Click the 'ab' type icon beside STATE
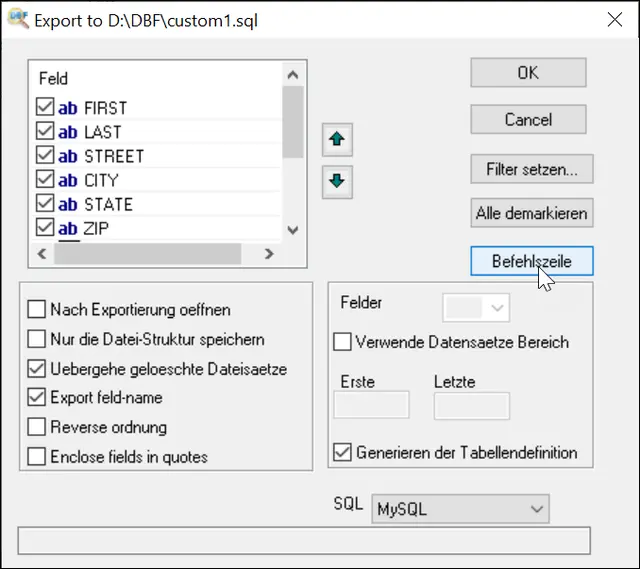The width and height of the screenshot is (640, 569). 68,204
